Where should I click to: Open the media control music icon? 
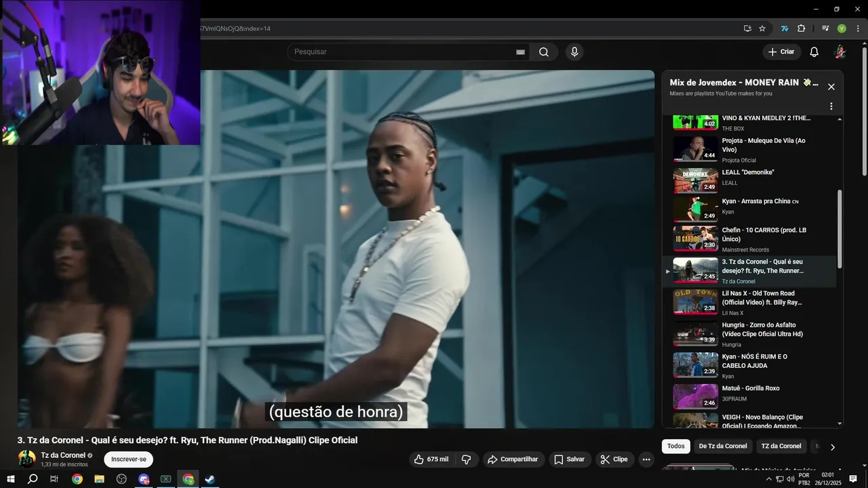(825, 28)
